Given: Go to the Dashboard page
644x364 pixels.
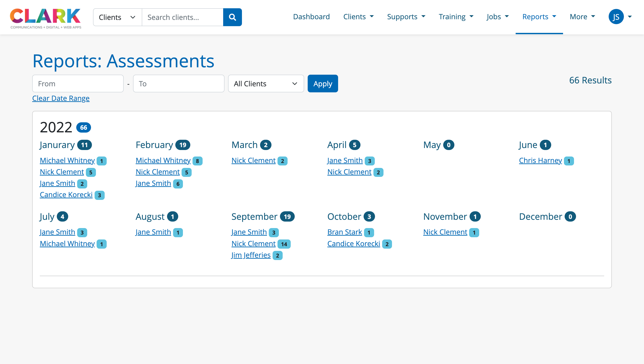Looking at the screenshot, I should click(311, 17).
